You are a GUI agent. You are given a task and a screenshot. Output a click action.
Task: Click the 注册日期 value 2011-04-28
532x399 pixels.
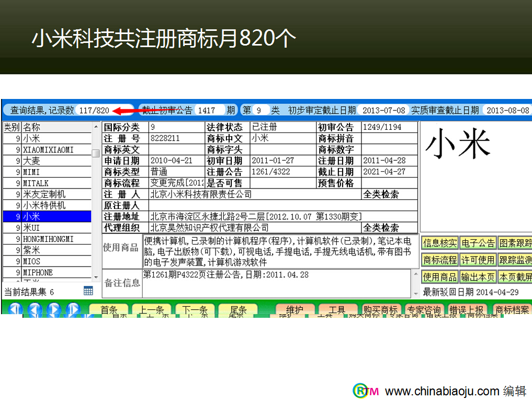pyautogui.click(x=384, y=161)
